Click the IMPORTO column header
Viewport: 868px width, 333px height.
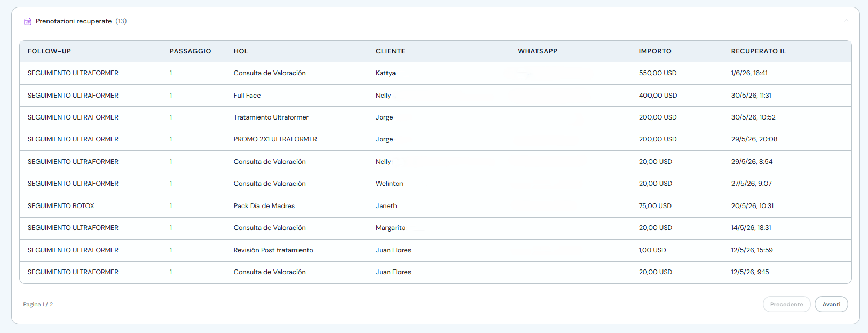pyautogui.click(x=655, y=51)
